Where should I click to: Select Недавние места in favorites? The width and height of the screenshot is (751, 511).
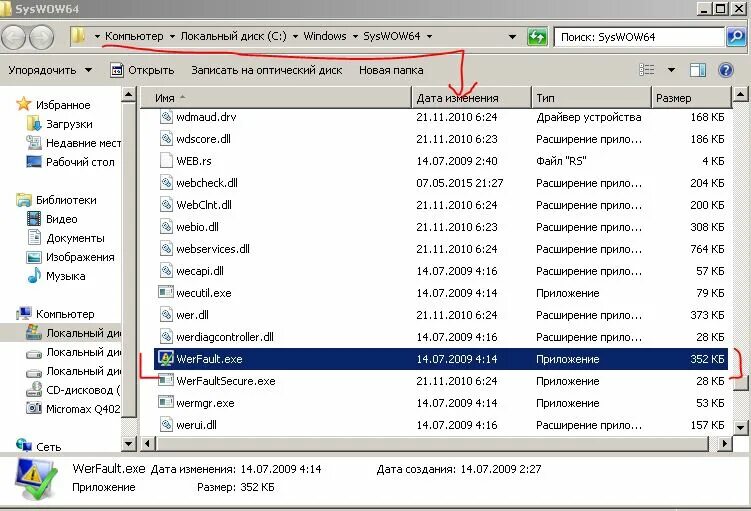(x=83, y=143)
